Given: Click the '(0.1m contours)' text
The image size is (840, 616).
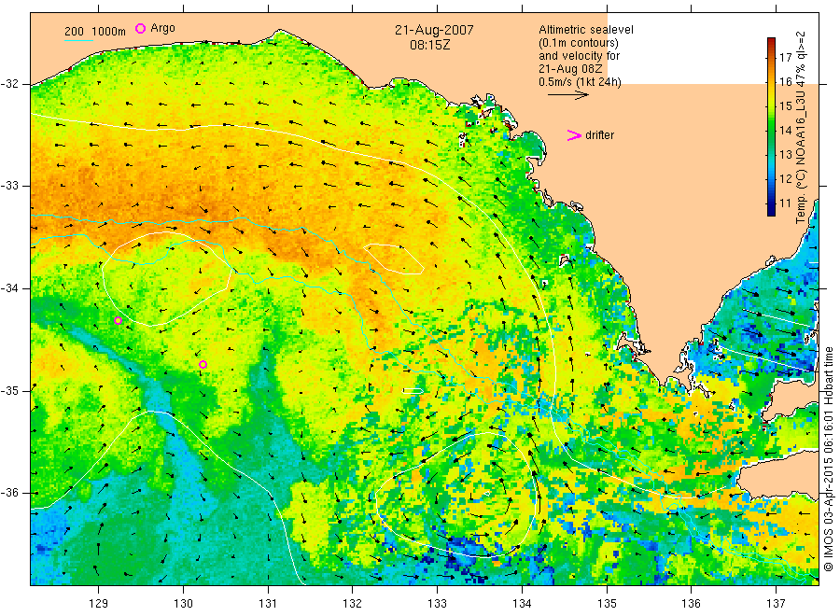Looking at the screenshot, I should coord(579,43).
